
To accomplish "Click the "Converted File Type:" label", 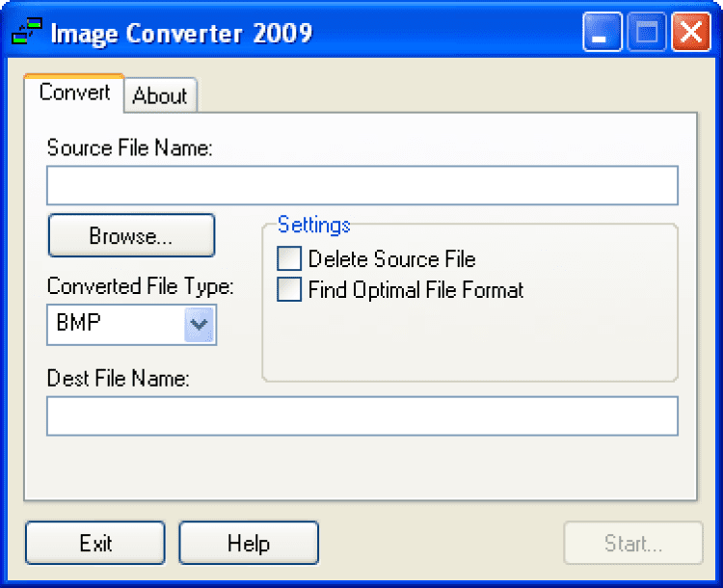I will click(x=141, y=286).
